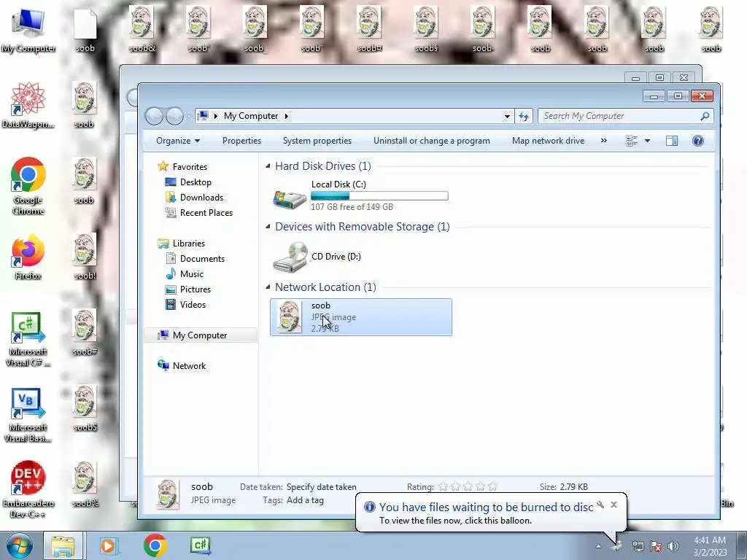Viewport: 747px width, 560px height.
Task: Open Recent Places in navigation pane
Action: [x=206, y=212]
